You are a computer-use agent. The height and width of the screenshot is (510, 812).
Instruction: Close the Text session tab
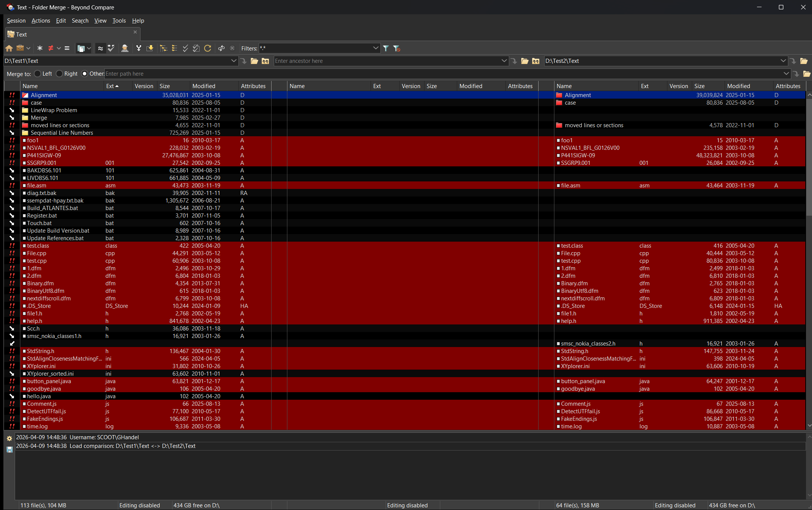(135, 32)
